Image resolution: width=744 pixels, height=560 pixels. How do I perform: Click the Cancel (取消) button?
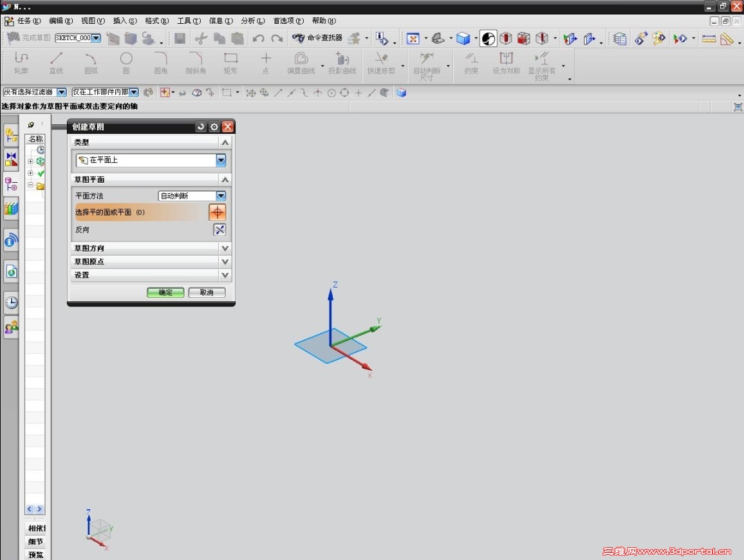(x=207, y=292)
